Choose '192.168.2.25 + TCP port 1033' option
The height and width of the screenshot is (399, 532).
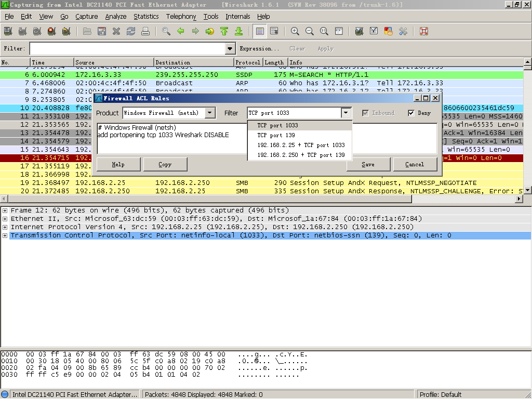point(300,145)
